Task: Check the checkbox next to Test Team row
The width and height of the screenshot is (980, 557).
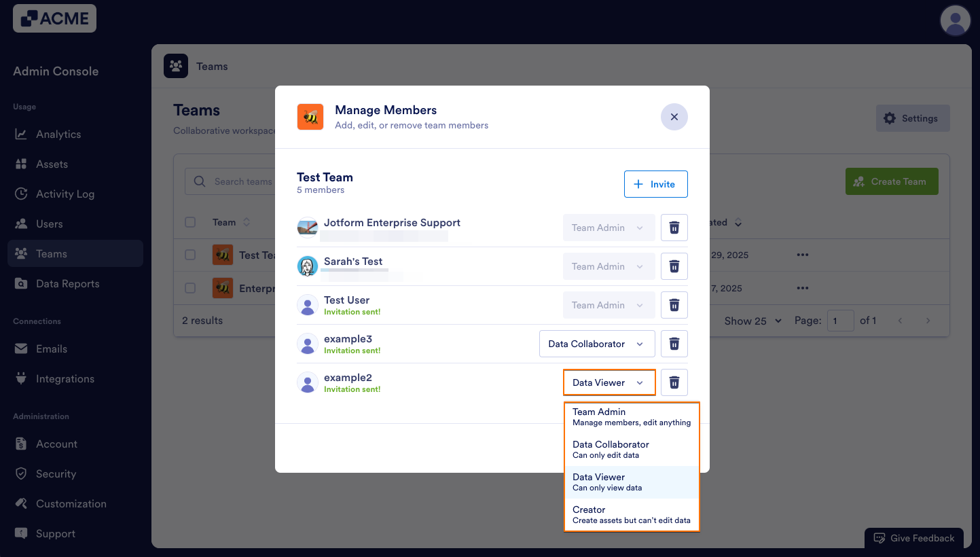Action: coord(189,254)
